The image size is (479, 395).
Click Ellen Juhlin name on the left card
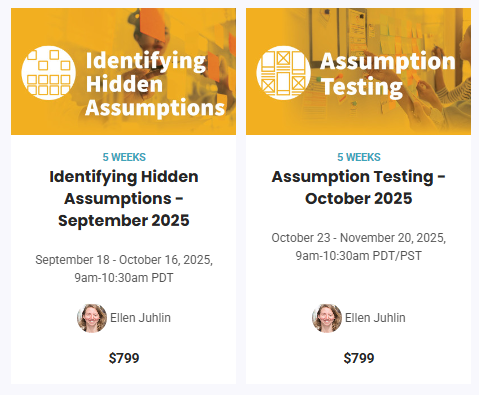tap(140, 318)
